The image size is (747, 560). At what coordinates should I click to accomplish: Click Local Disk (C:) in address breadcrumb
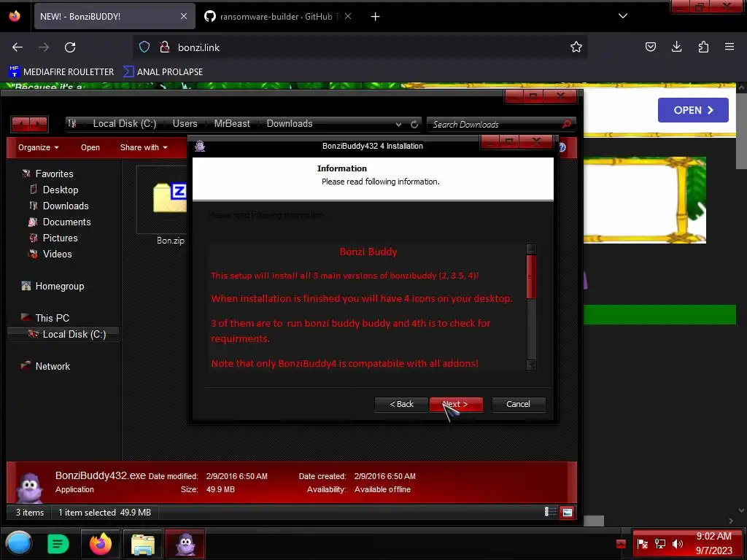point(124,124)
